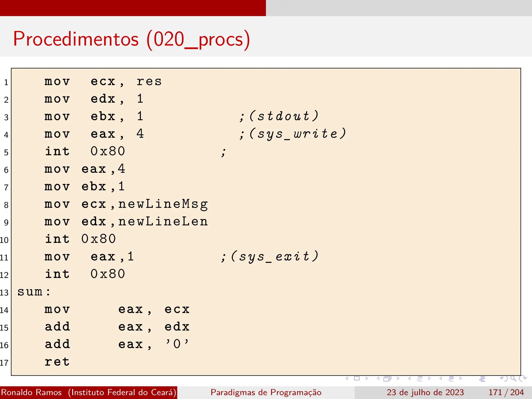Go to next frame using arrow right of stacked frames icon

[x=398, y=378]
